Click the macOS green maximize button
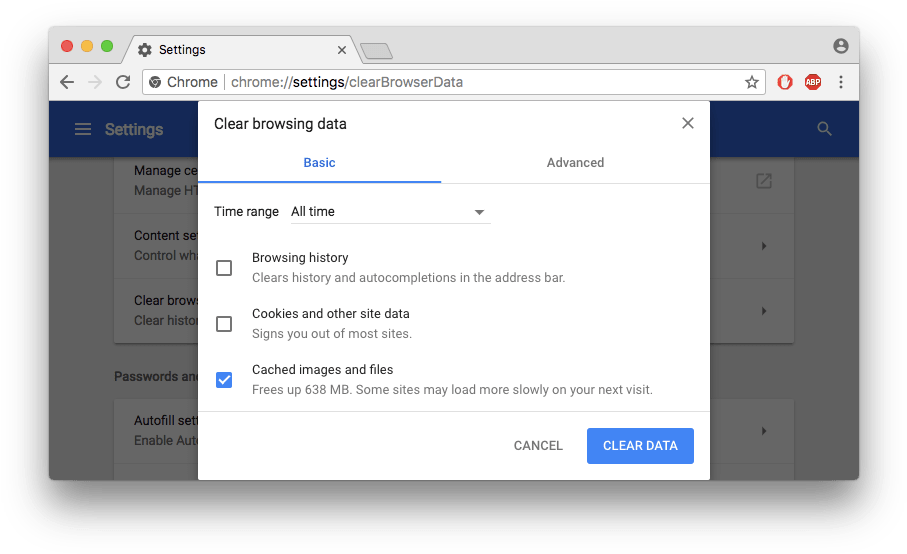The width and height of the screenshot is (907, 554). (x=106, y=46)
